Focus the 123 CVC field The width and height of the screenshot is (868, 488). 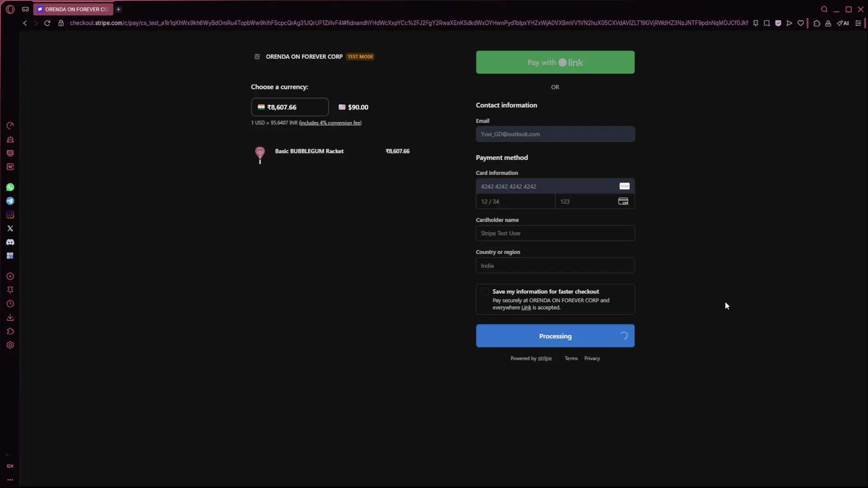coord(595,202)
